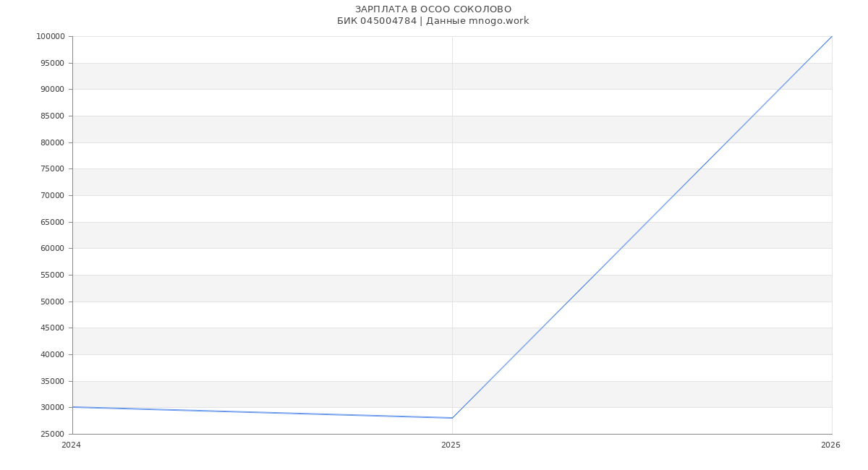Click the line's peak point at 2026
Image resolution: width=868 pixels, height=470 pixels.
pyautogui.click(x=832, y=36)
